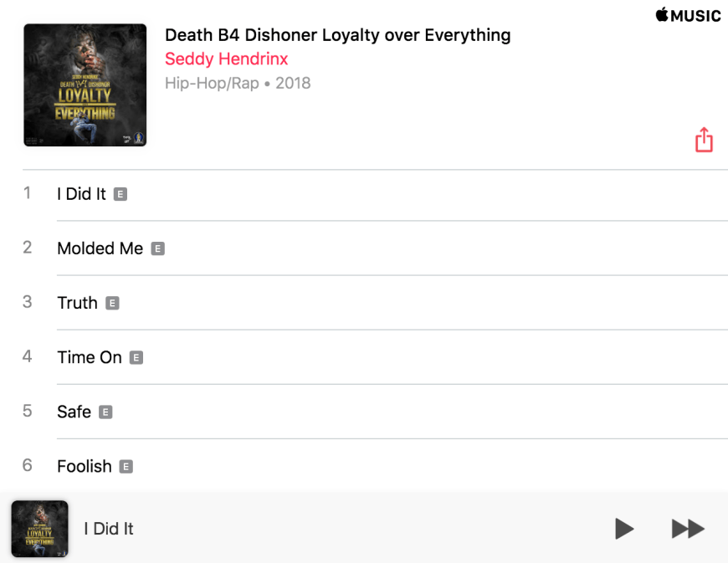The image size is (728, 563).
Task: Play track 3 Truth
Action: tap(375, 303)
